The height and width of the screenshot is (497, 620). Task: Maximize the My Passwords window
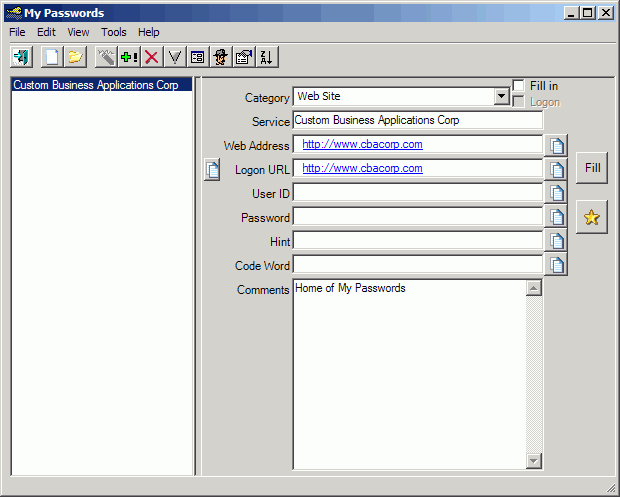588,13
